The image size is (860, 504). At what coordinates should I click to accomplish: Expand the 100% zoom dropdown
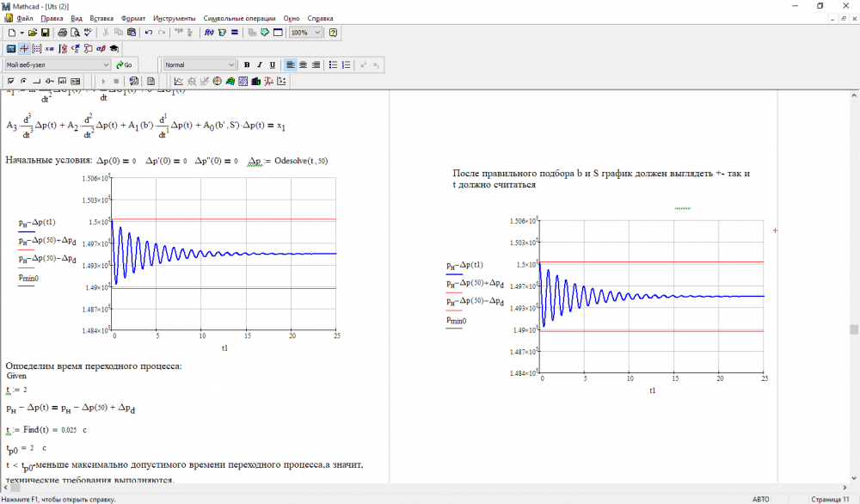318,33
